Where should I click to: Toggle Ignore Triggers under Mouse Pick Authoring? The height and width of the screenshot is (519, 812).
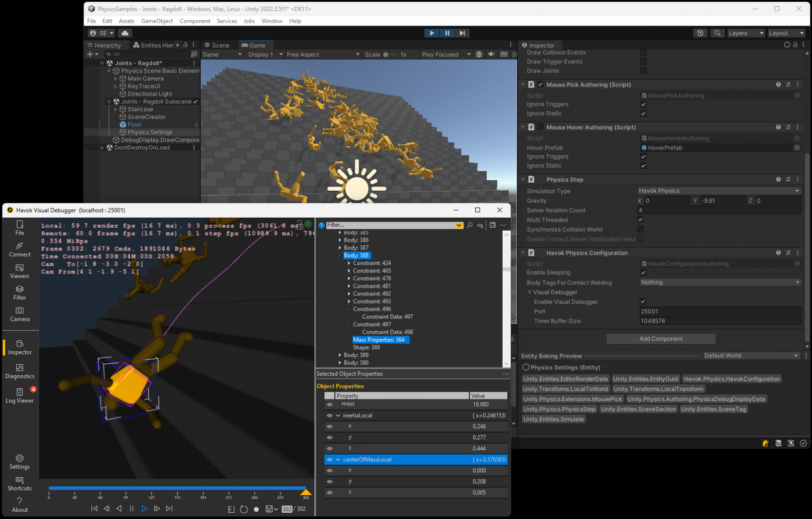coord(643,104)
